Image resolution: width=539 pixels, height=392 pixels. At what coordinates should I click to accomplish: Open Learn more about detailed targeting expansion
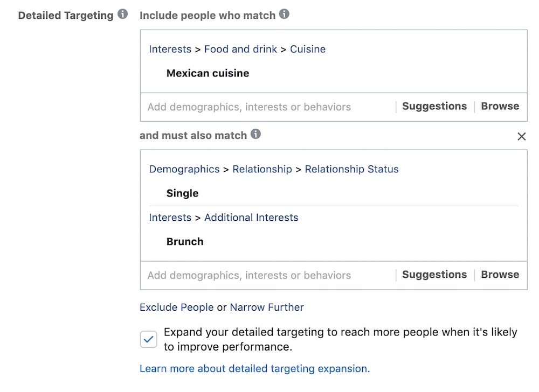point(254,369)
